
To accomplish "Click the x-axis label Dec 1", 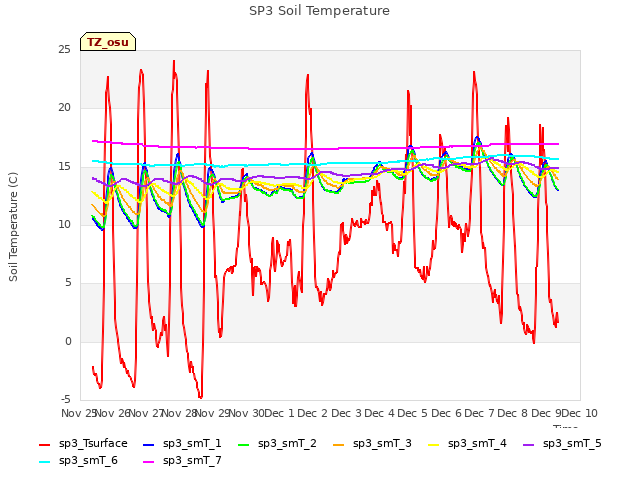I will (279, 413).
